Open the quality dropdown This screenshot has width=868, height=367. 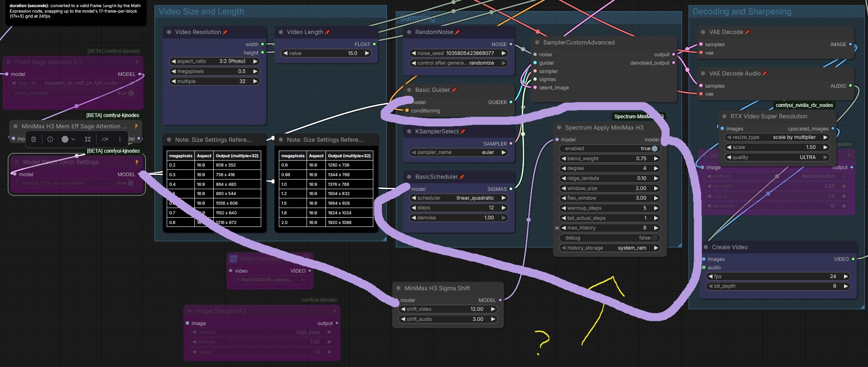click(x=778, y=157)
